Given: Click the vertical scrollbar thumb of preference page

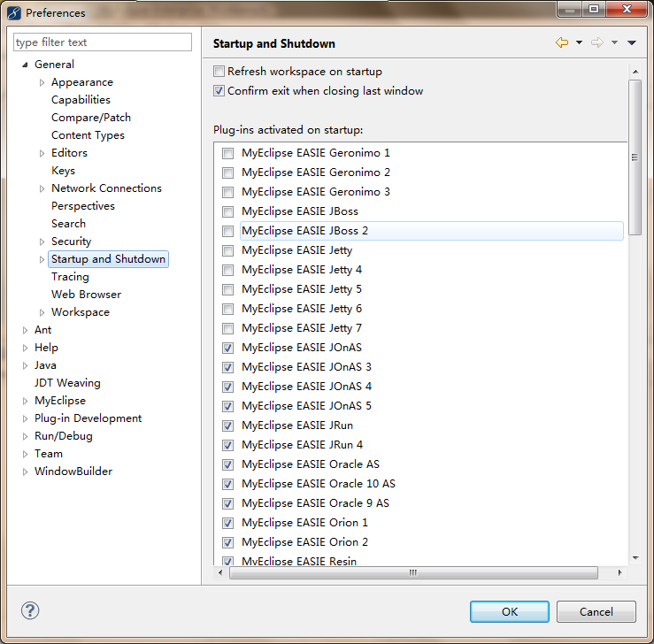Looking at the screenshot, I should tap(635, 157).
